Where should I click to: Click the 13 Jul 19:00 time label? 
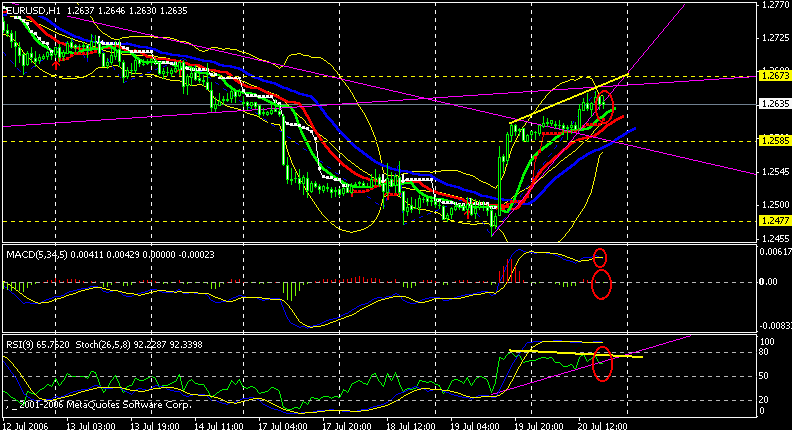pyautogui.click(x=155, y=425)
